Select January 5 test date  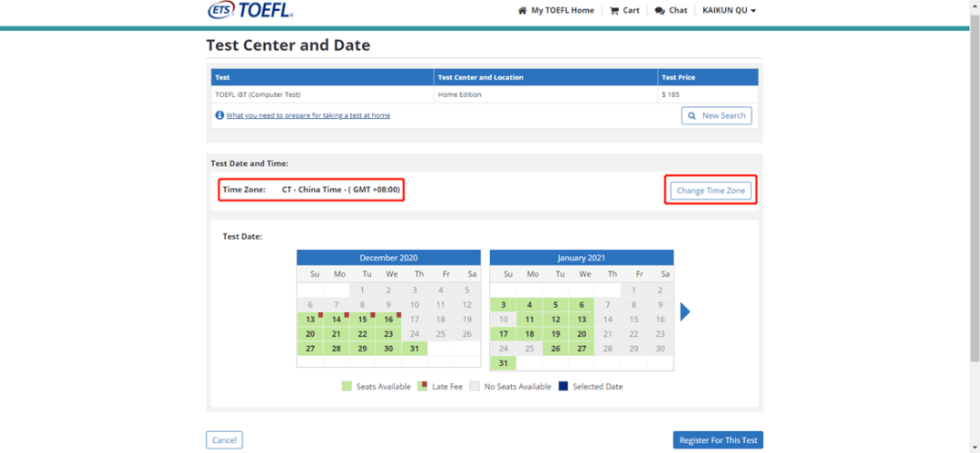(555, 305)
